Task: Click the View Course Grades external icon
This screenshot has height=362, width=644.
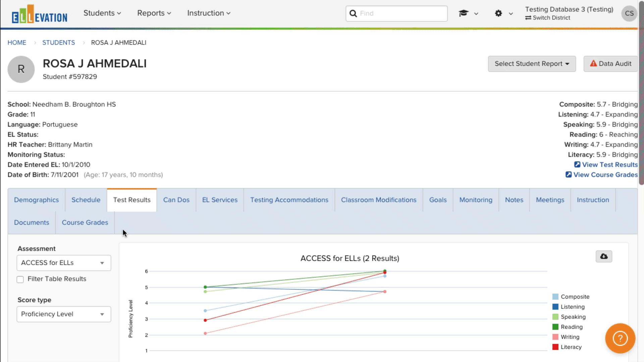Action: click(569, 175)
